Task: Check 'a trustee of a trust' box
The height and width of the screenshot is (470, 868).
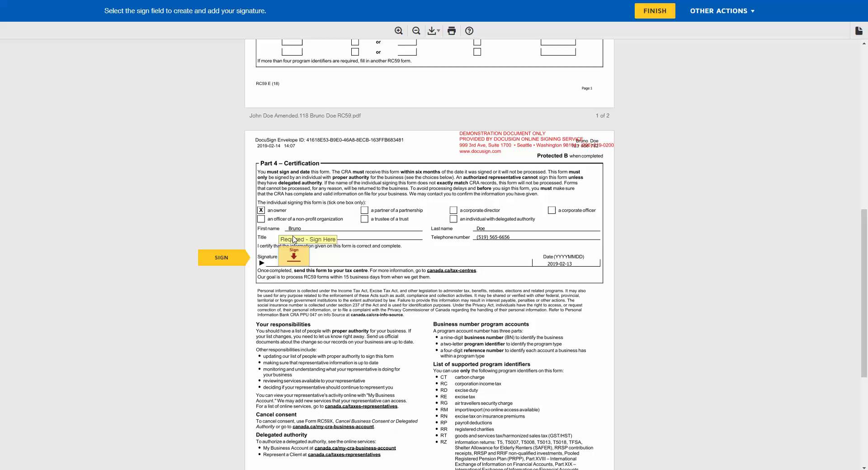Action: coord(364,219)
